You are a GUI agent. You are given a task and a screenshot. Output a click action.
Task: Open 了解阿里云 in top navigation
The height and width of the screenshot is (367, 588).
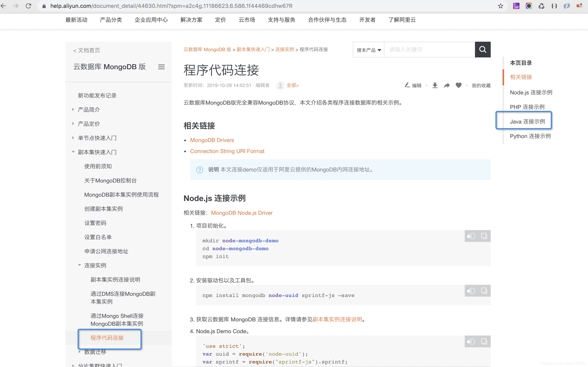[402, 20]
